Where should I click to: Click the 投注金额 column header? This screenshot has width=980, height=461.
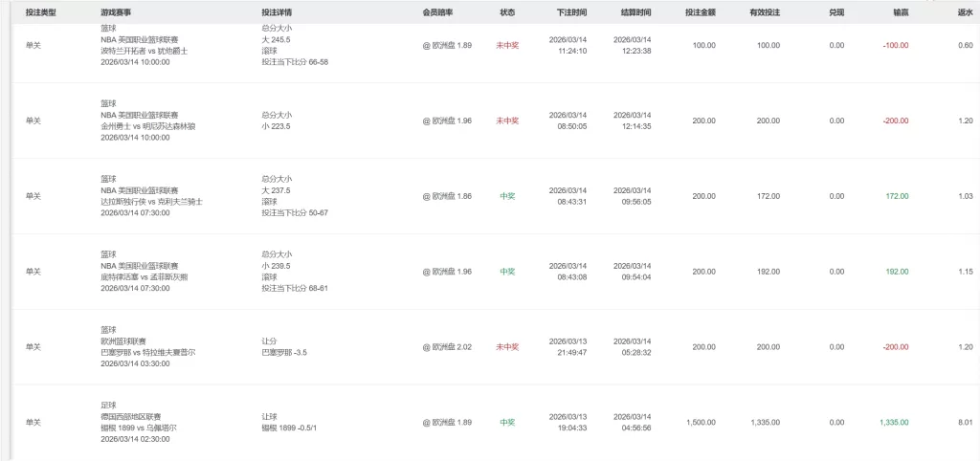pos(700,12)
